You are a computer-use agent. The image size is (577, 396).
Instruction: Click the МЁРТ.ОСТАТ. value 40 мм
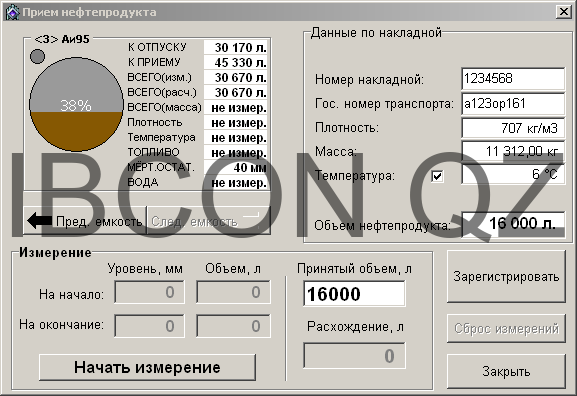click(236, 168)
